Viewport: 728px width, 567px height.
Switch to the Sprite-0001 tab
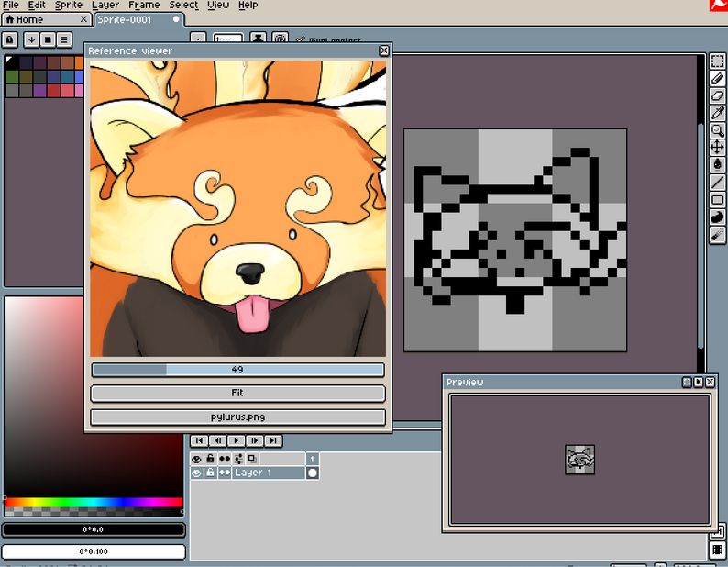139,19
